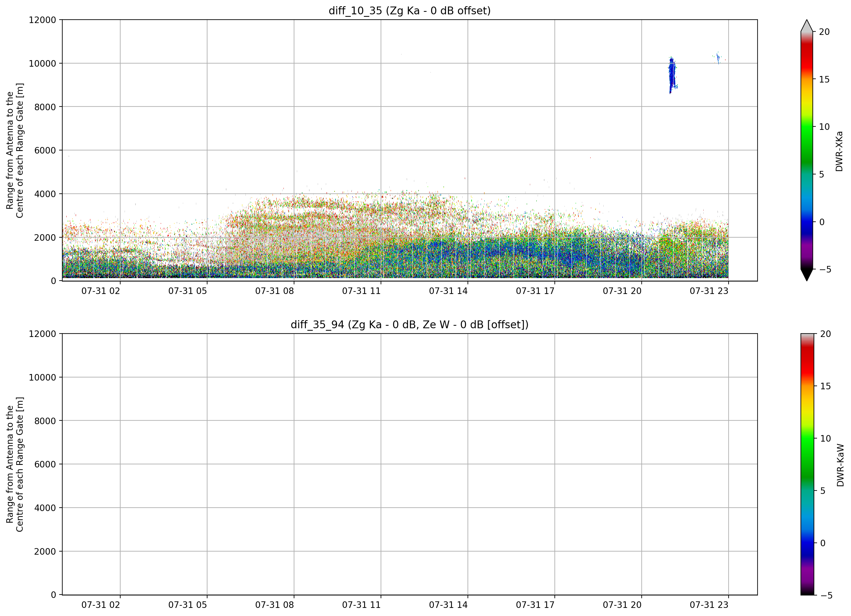Screen dimensions: 851x616
Task: Click the '07-31 14' x-tick under the diff_10_35 plot
Action: click(448, 291)
